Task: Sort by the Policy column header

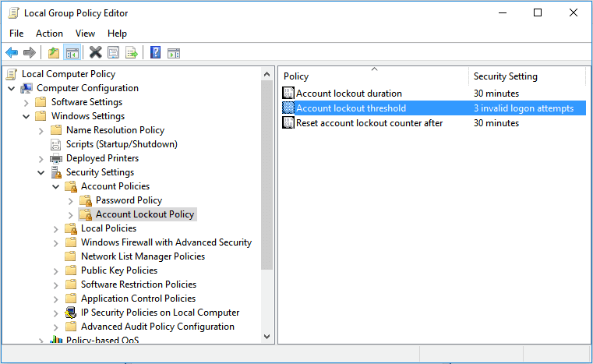Action: tap(374, 76)
